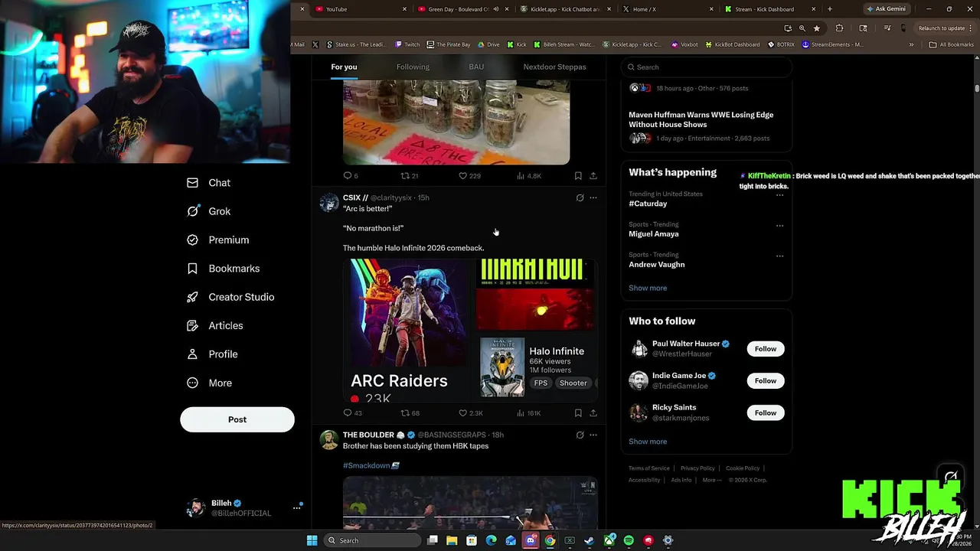Screen dimensions: 980x551
Task: Open CSIX profile avatar
Action: (329, 203)
